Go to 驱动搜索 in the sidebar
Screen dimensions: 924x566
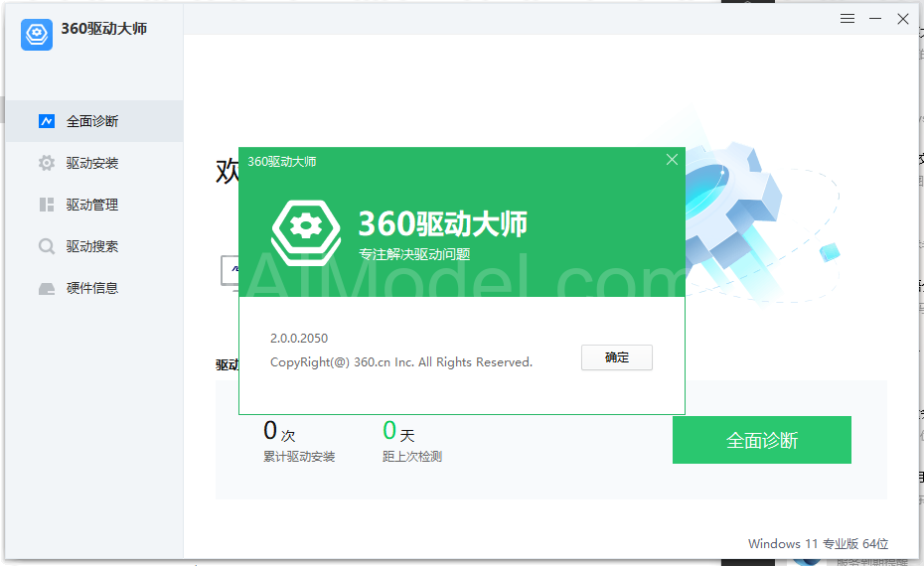[x=94, y=246]
